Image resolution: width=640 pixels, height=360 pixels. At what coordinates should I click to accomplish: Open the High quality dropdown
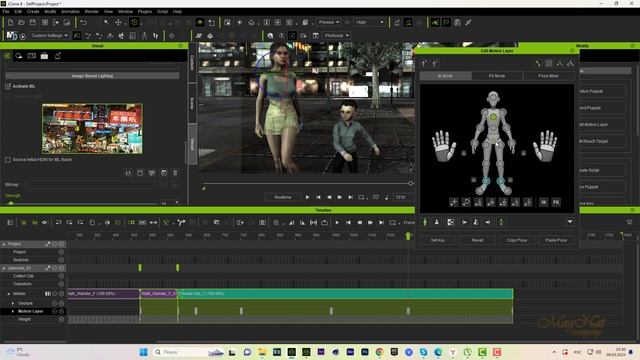pyautogui.click(x=369, y=22)
